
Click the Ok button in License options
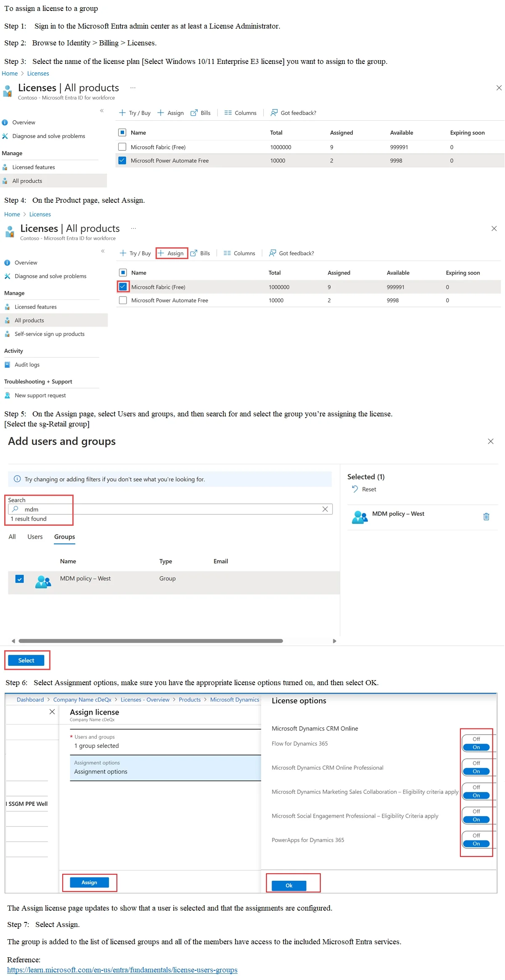pos(289,885)
